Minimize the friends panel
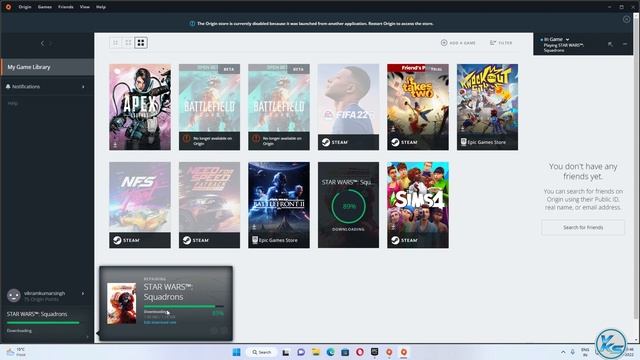The image size is (640, 360). pos(625,44)
